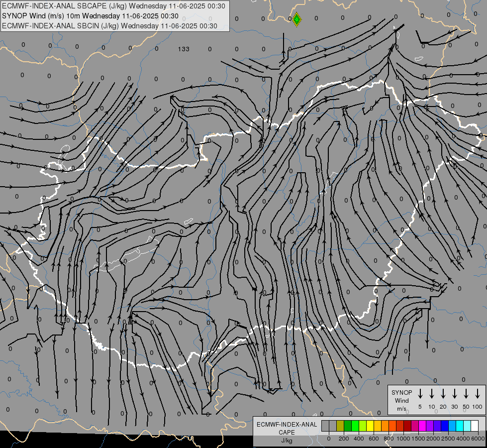Click the 100 m/s wind legend arrow
Screen dimensions: 487x448
[478, 394]
